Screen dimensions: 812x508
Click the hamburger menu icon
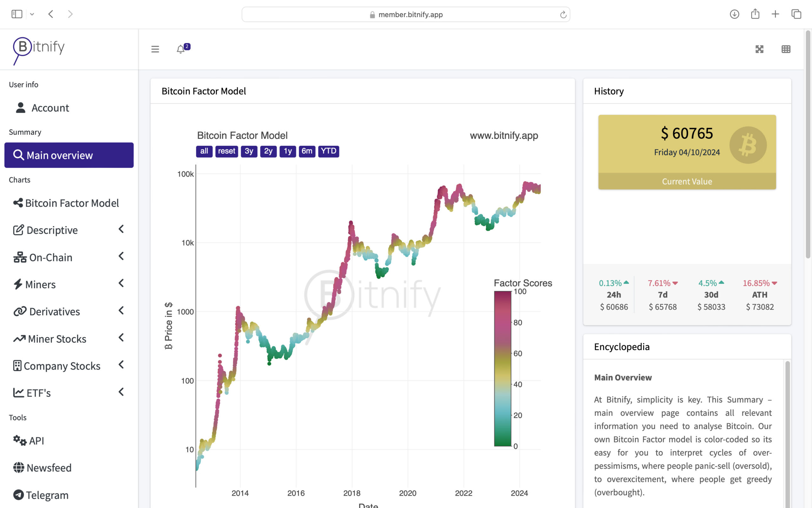tap(155, 49)
